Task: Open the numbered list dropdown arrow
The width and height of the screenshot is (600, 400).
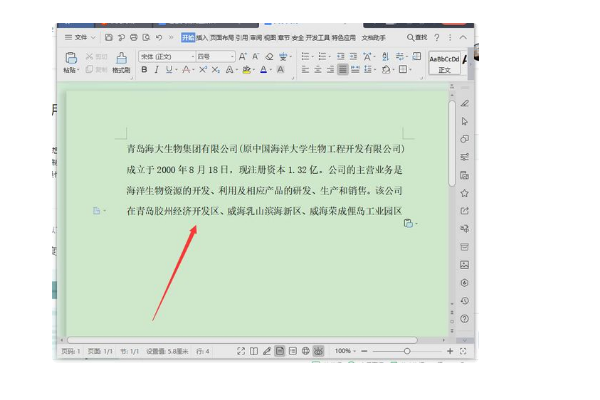Action: 330,57
